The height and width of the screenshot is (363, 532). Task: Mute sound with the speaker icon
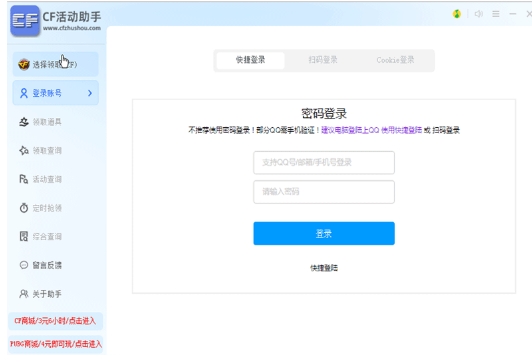coord(478,14)
